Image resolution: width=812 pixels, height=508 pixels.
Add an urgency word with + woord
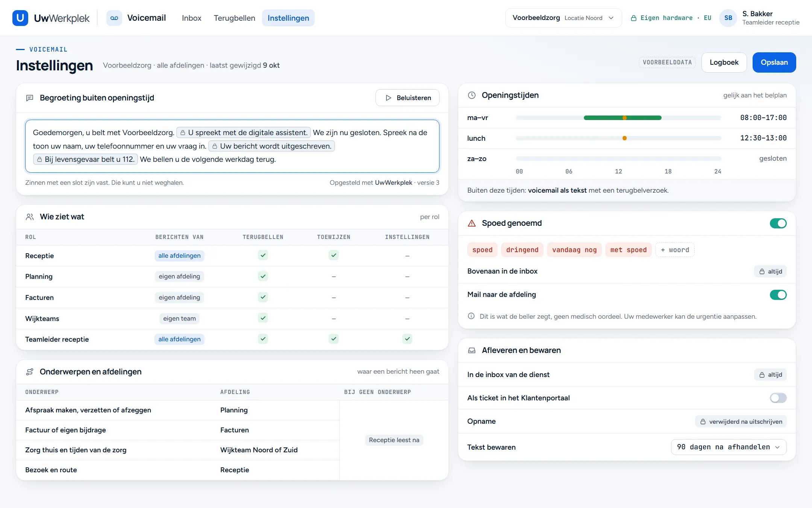675,250
